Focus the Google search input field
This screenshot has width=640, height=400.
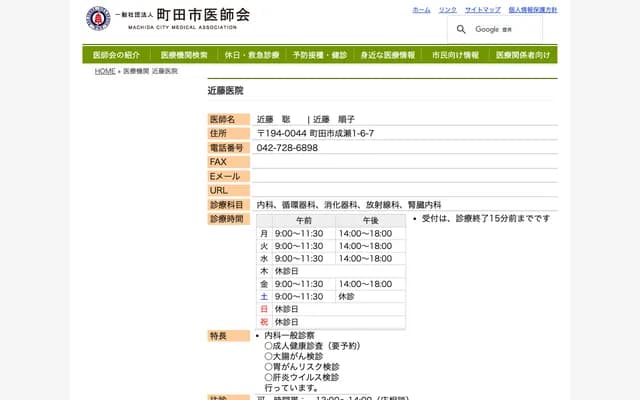tap(510, 30)
